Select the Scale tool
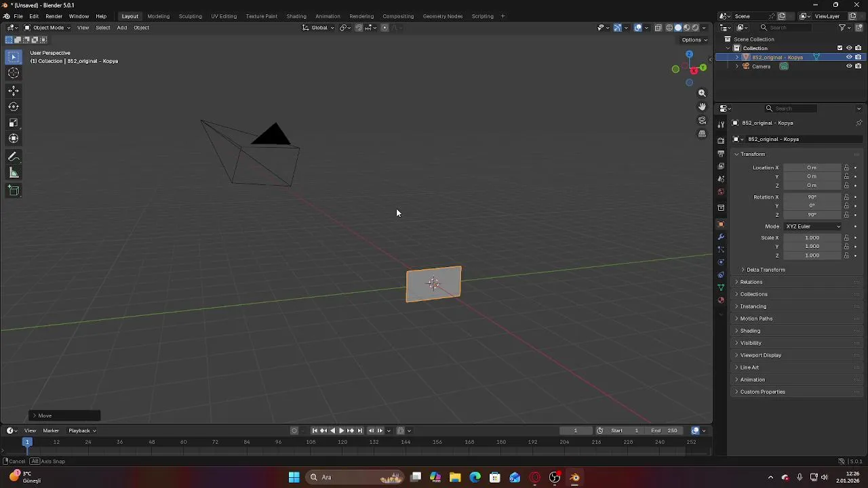Image resolution: width=868 pixels, height=488 pixels. pyautogui.click(x=14, y=123)
